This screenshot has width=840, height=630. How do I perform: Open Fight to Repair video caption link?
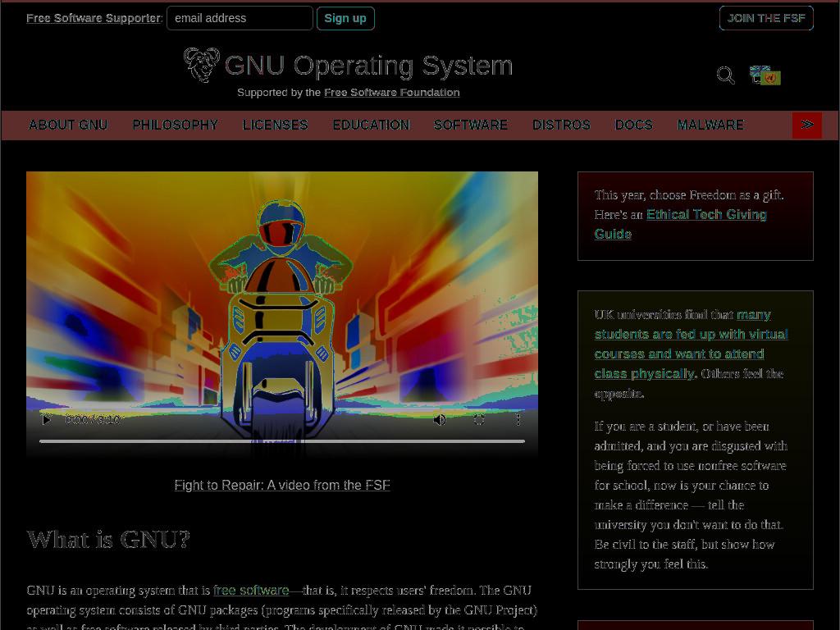(x=282, y=485)
